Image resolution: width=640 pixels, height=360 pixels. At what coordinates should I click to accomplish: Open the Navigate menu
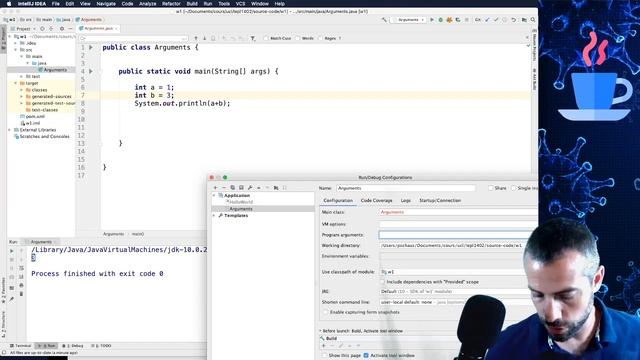[106, 4]
